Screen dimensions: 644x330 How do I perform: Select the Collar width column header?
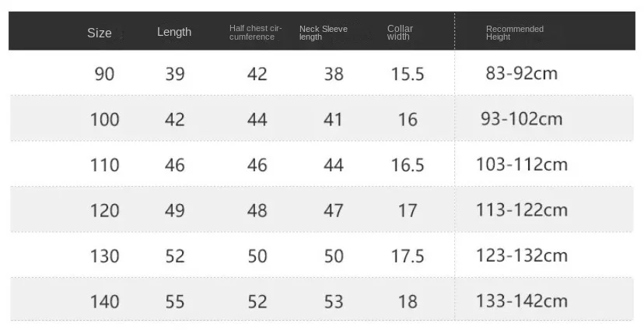coord(400,33)
